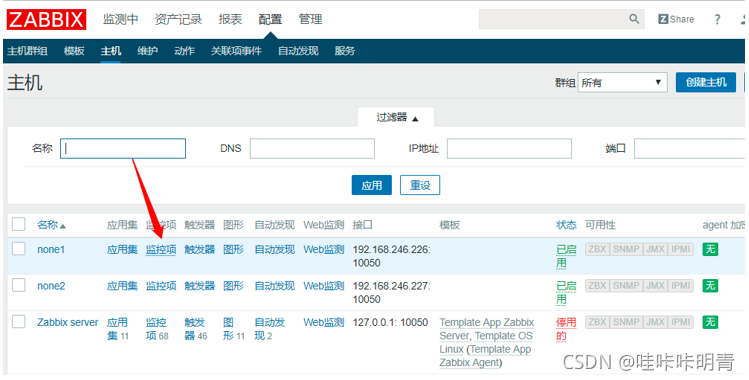Image resolution: width=749 pixels, height=380 pixels.
Task: Click 无 encryption badge for none1
Action: [x=710, y=249]
